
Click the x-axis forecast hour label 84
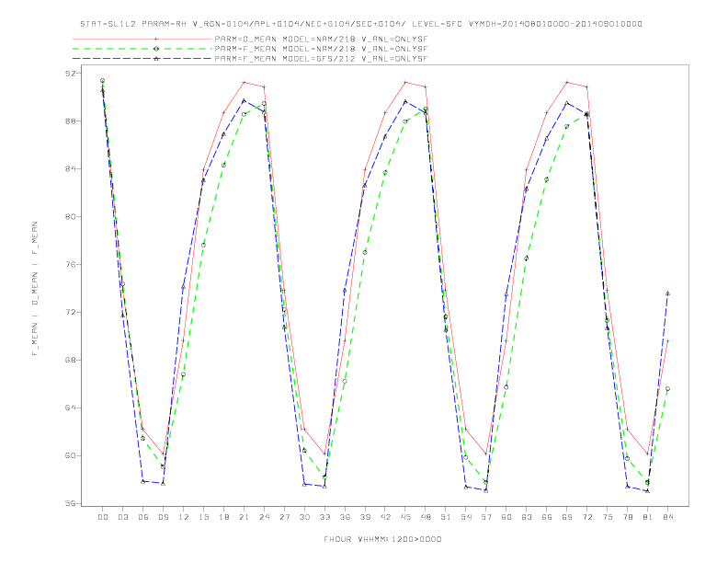[667, 517]
